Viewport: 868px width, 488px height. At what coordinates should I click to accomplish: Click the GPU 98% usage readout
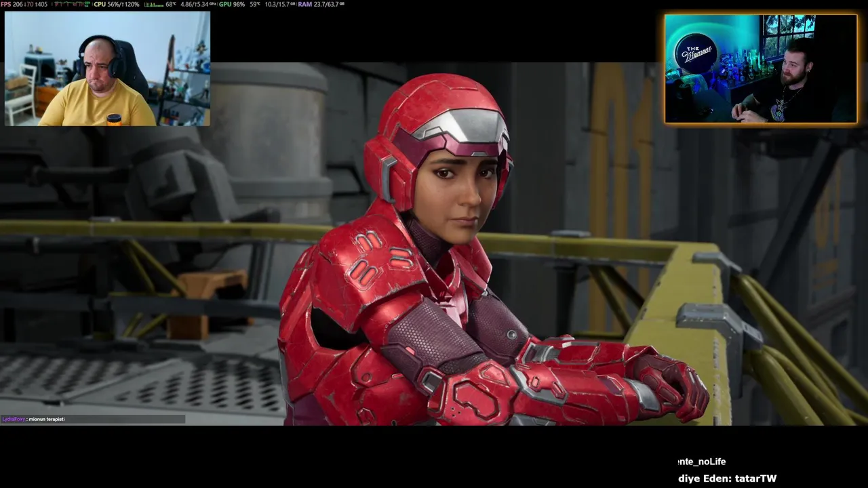pos(231,4)
